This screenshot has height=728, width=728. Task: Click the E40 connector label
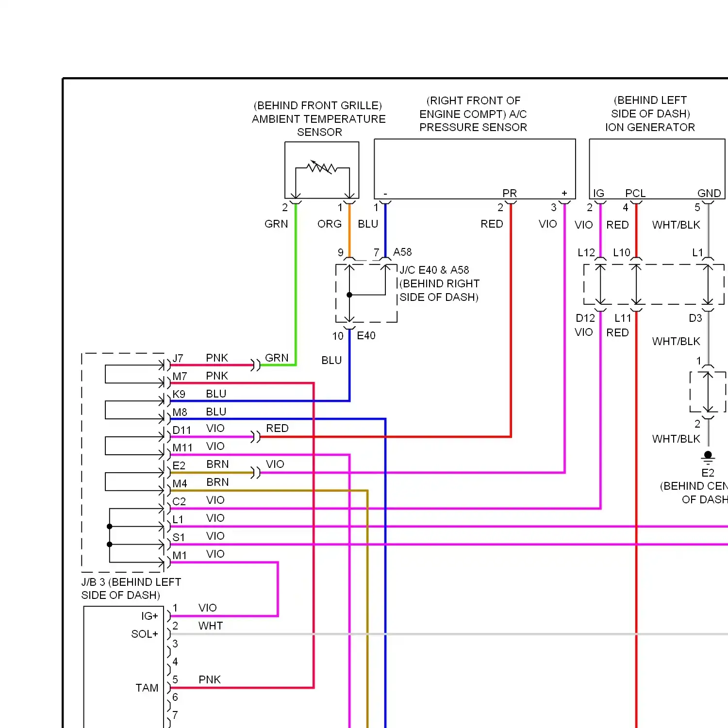click(x=366, y=335)
